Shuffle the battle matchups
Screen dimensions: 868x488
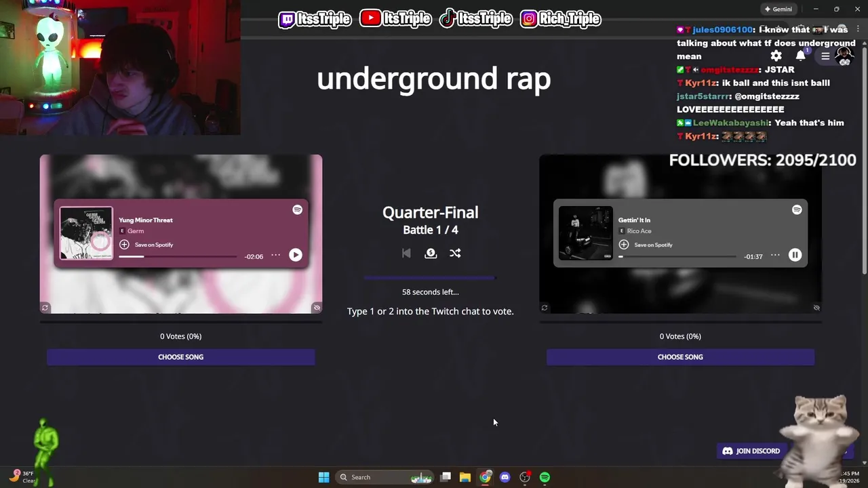tap(455, 253)
